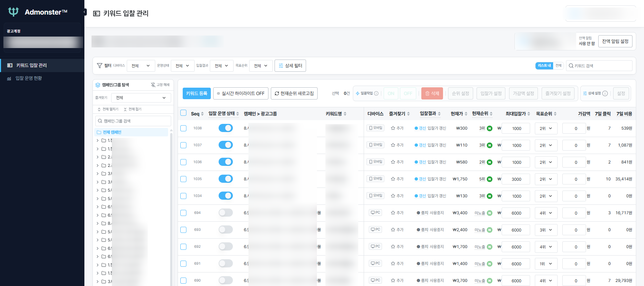Open the 즐겨찾기 전체 dropdown
644x286 pixels.
[141, 98]
